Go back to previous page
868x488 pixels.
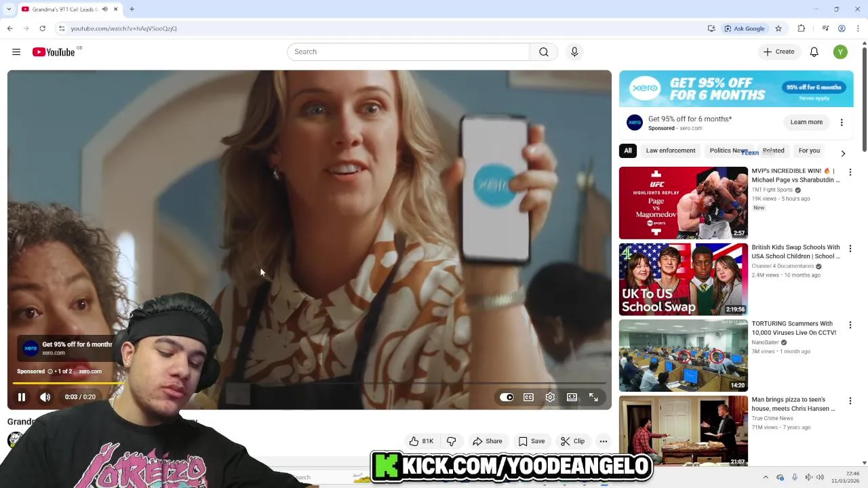coord(10,28)
